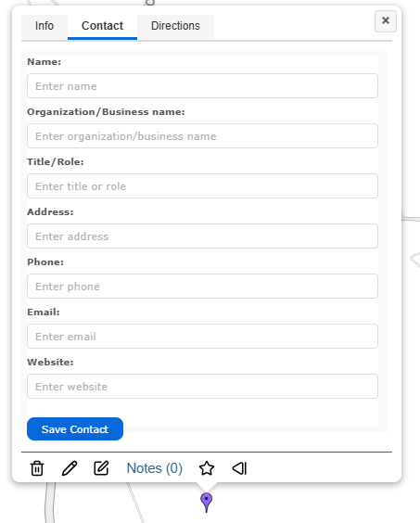Click the 'Title/Role:' label

[x=56, y=162]
